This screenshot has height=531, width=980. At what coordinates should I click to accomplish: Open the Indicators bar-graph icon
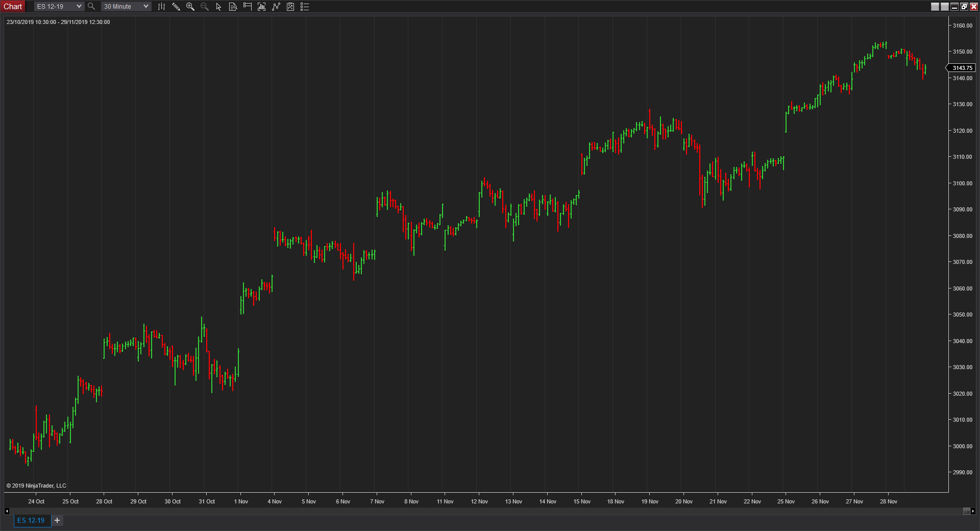[x=262, y=7]
